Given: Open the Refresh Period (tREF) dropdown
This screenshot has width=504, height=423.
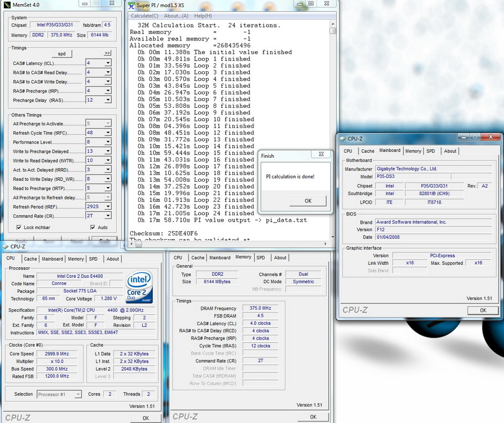Looking at the screenshot, I should point(108,207).
